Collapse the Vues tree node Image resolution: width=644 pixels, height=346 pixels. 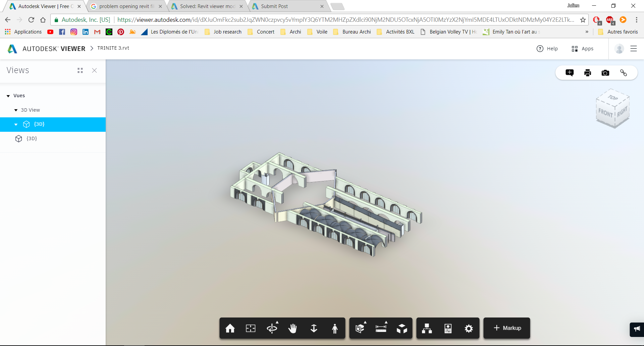click(8, 96)
